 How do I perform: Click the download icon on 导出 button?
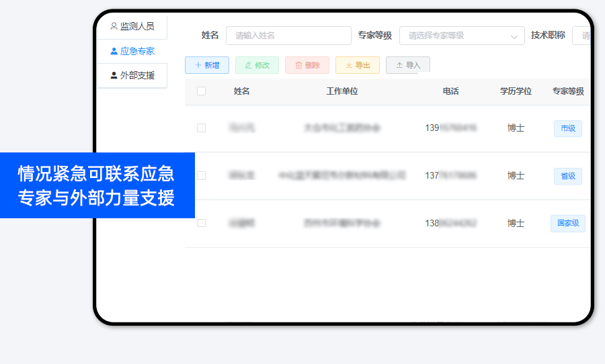[x=349, y=65]
